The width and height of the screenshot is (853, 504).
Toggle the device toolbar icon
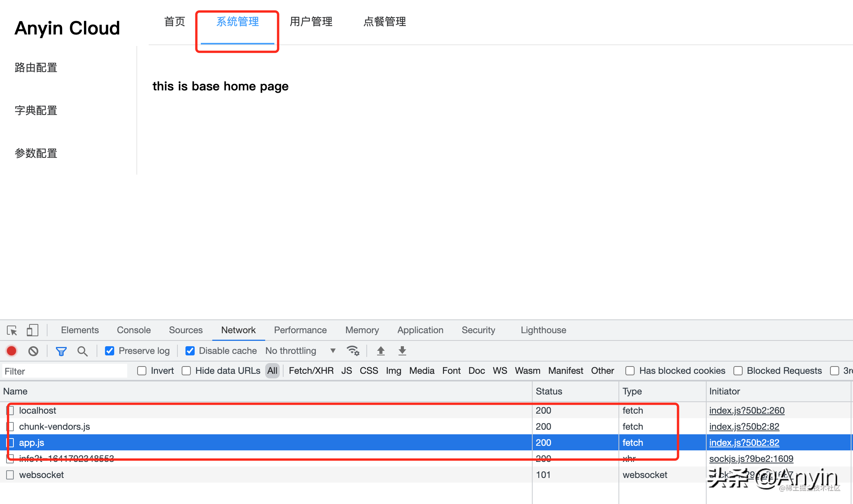point(33,330)
